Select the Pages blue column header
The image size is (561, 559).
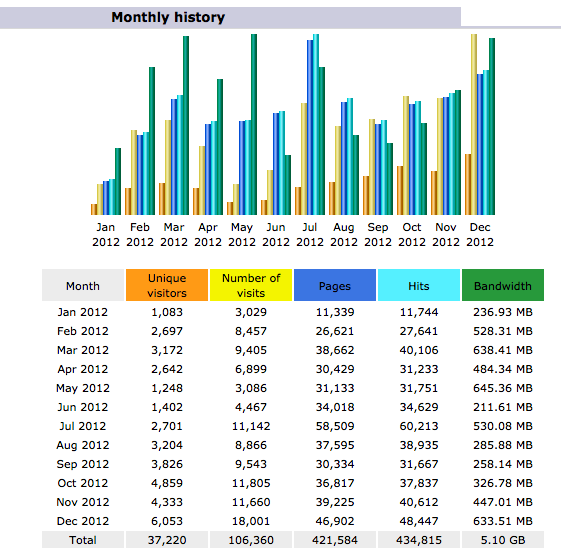[335, 285]
